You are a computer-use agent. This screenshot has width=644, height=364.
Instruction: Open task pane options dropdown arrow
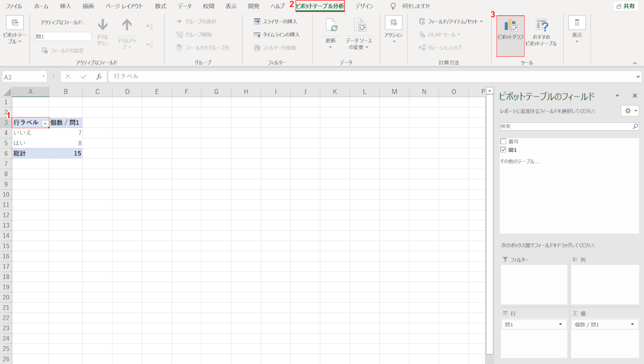click(x=617, y=96)
